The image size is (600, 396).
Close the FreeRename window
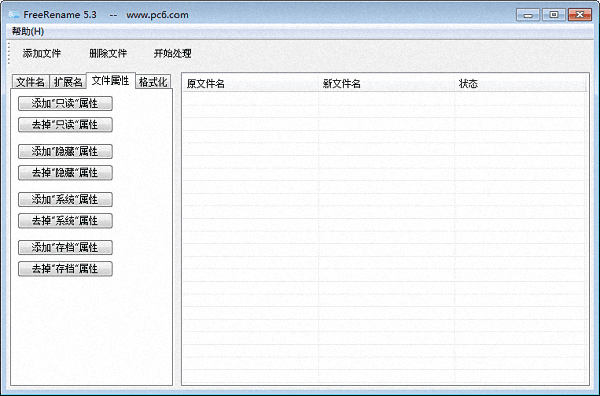click(x=580, y=15)
